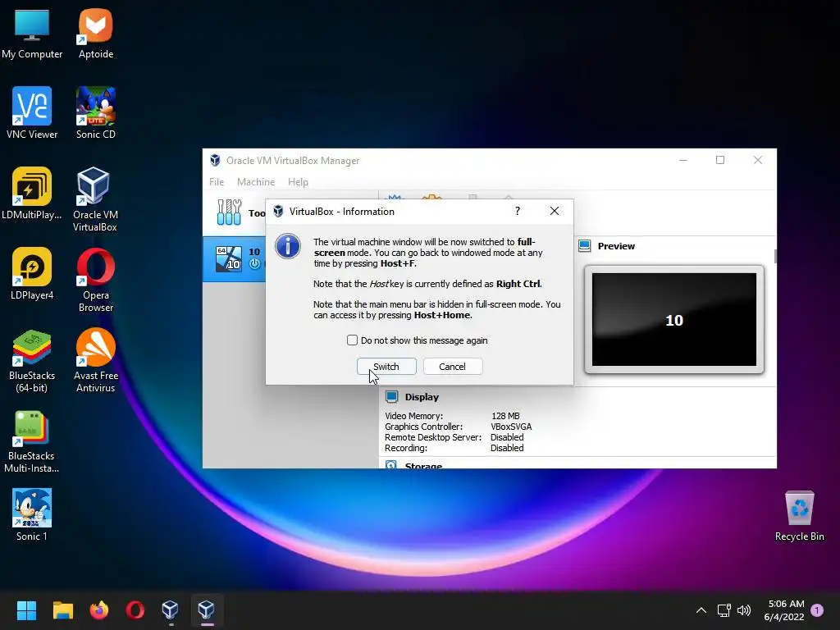Open BlueStacks Multi-Instance desktop shortcut
Viewport: 840px width, 630px height.
coord(32,441)
